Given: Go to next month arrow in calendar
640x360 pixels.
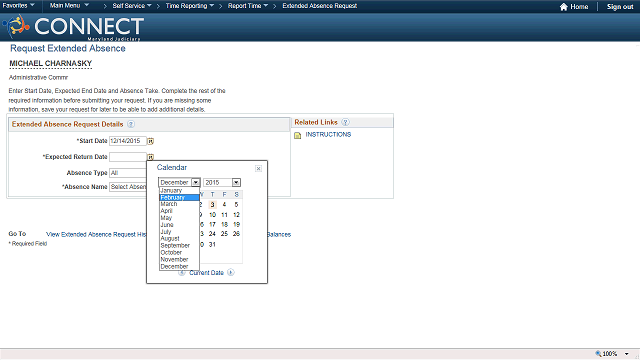Looking at the screenshot, I should [231, 272].
